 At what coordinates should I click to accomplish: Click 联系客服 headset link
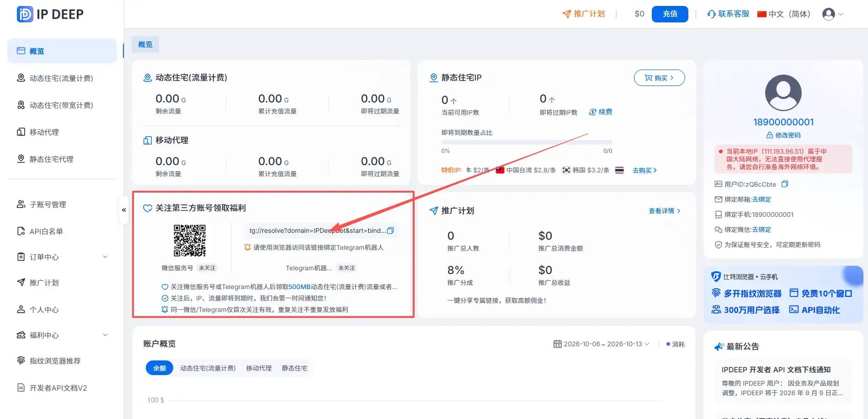click(728, 14)
